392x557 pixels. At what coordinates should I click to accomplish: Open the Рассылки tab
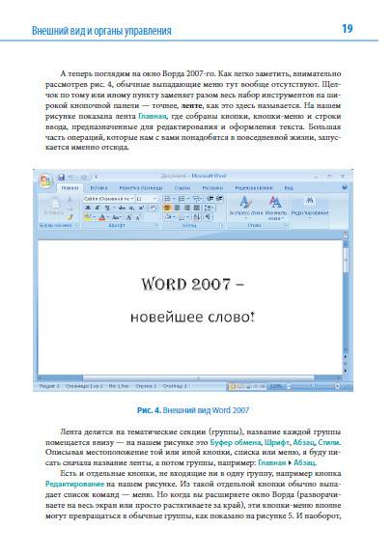[212, 187]
